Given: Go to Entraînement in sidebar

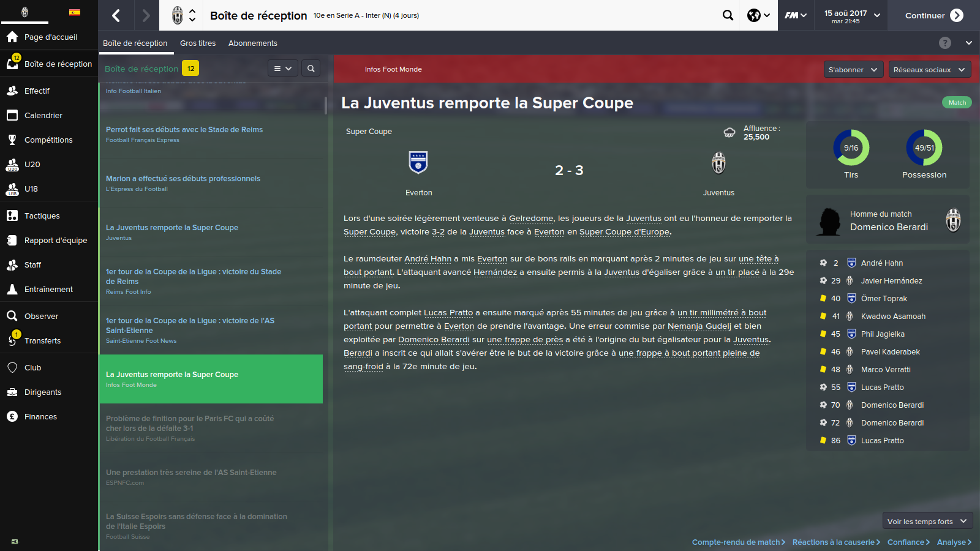Looking at the screenshot, I should tap(48, 289).
